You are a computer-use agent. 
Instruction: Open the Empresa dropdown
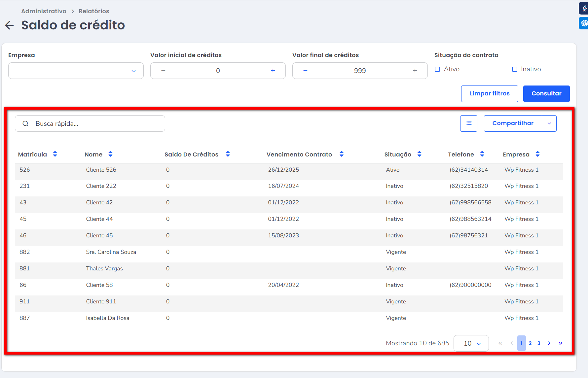click(x=76, y=71)
